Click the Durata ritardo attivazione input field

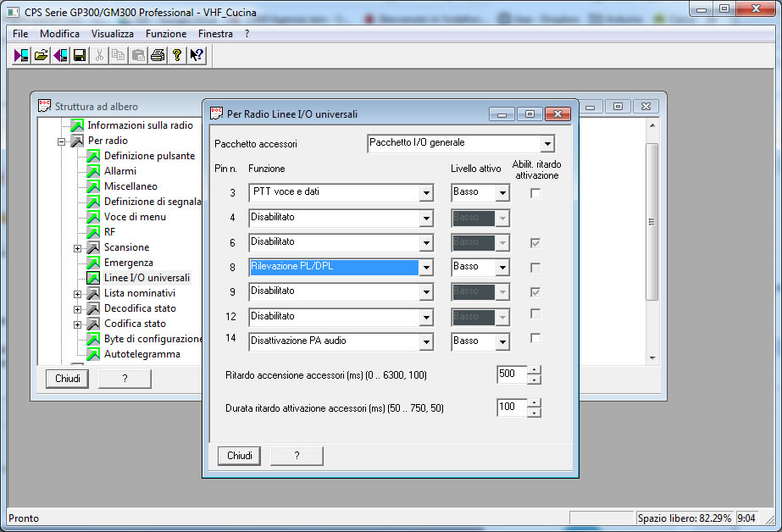pos(513,407)
